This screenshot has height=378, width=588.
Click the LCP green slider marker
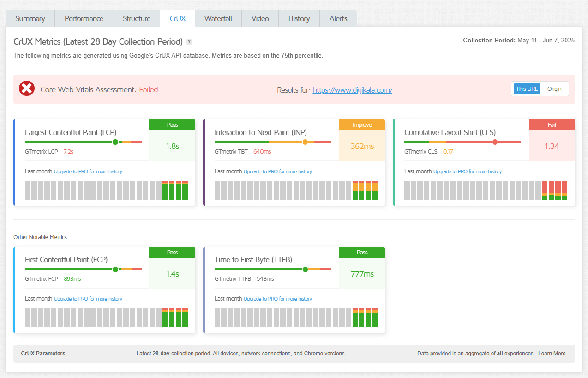tap(115, 142)
